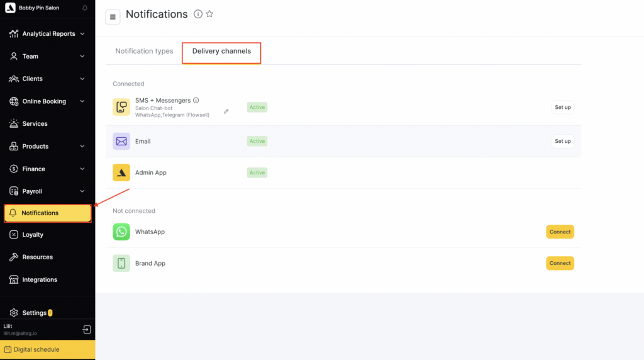Switch to the Notification types tab
This screenshot has height=360, width=644.
(x=144, y=52)
